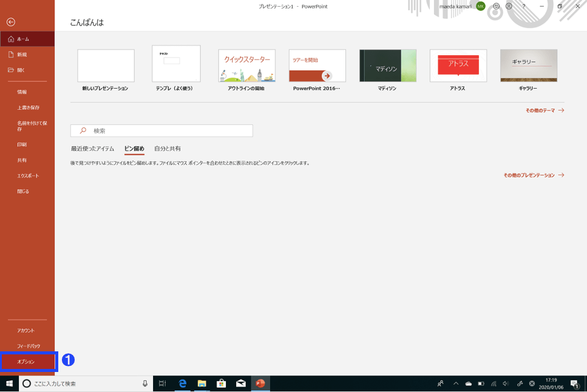The width and height of the screenshot is (587, 392).
Task: Click the magnifier icon in the search box
Action: [x=83, y=130]
